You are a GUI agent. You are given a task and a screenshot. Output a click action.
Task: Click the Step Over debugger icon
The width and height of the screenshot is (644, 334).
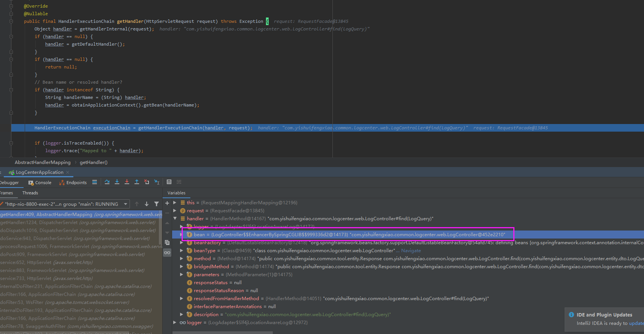point(107,182)
